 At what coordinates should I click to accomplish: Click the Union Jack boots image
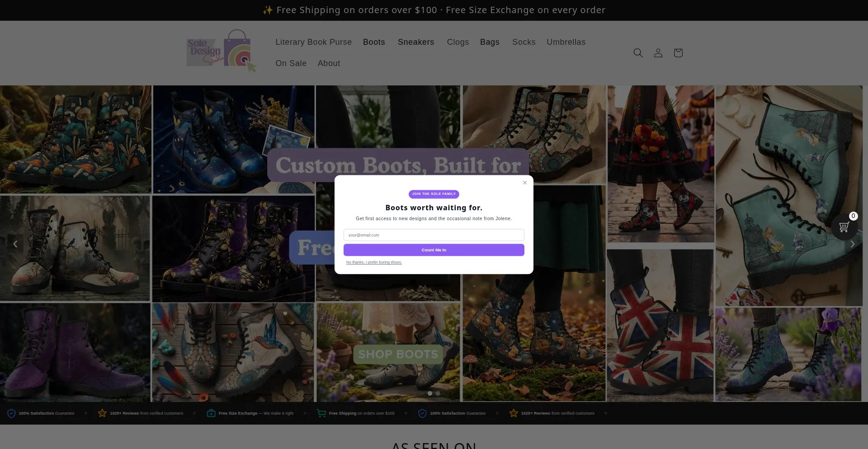[x=660, y=326]
